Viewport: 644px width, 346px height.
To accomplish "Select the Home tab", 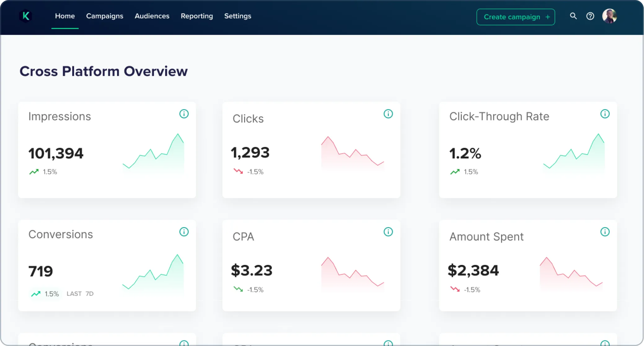I will tap(65, 16).
